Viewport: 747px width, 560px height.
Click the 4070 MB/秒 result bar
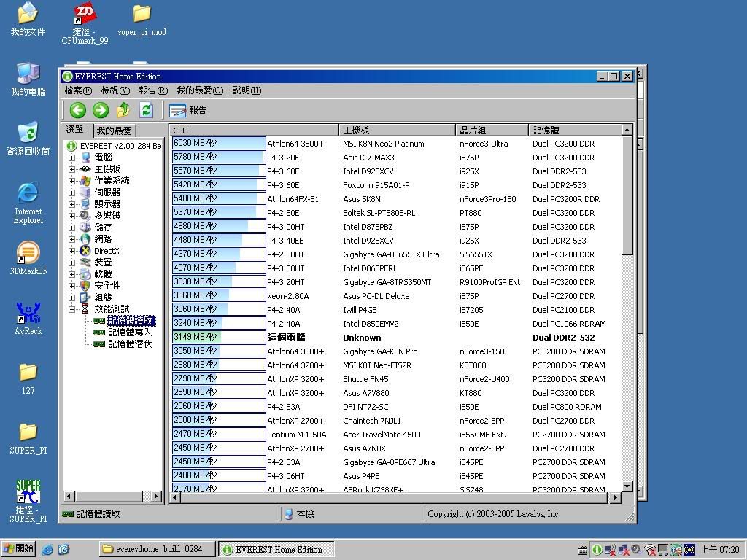point(219,268)
